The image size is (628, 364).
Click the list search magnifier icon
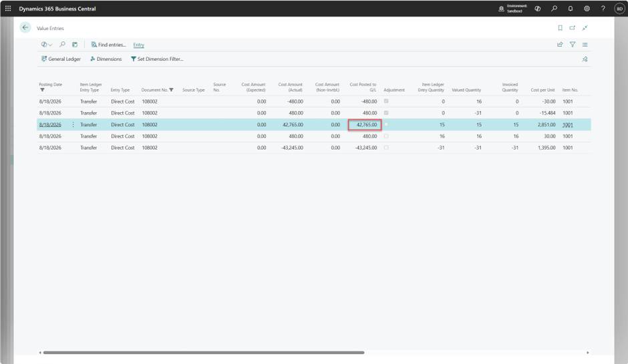click(63, 45)
